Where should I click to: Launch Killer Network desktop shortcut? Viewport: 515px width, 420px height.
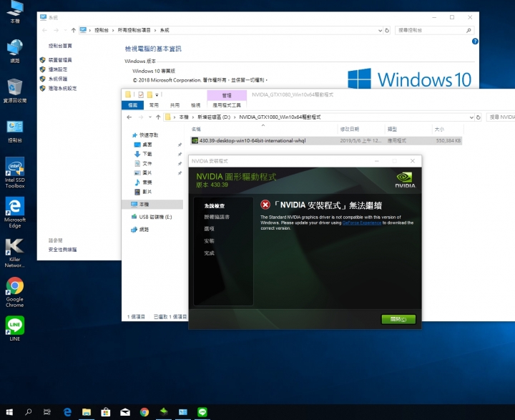click(15, 253)
